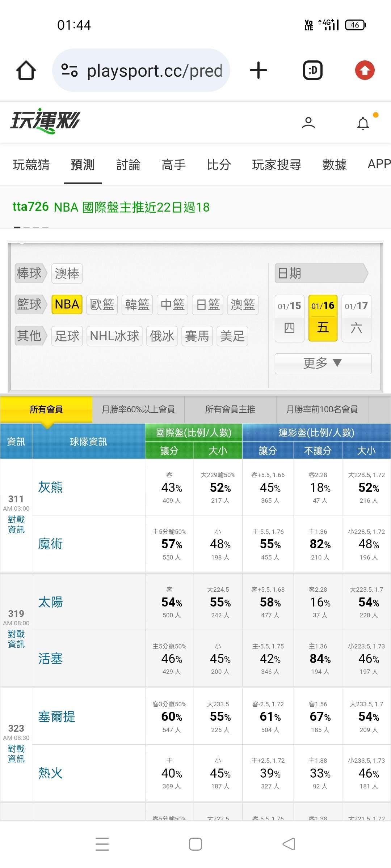Expand the 更多 dates dropdown
This screenshot has height=868, width=391.
323,363
